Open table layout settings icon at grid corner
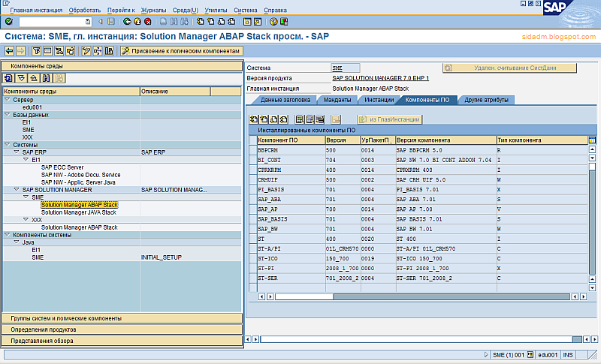 point(592,140)
